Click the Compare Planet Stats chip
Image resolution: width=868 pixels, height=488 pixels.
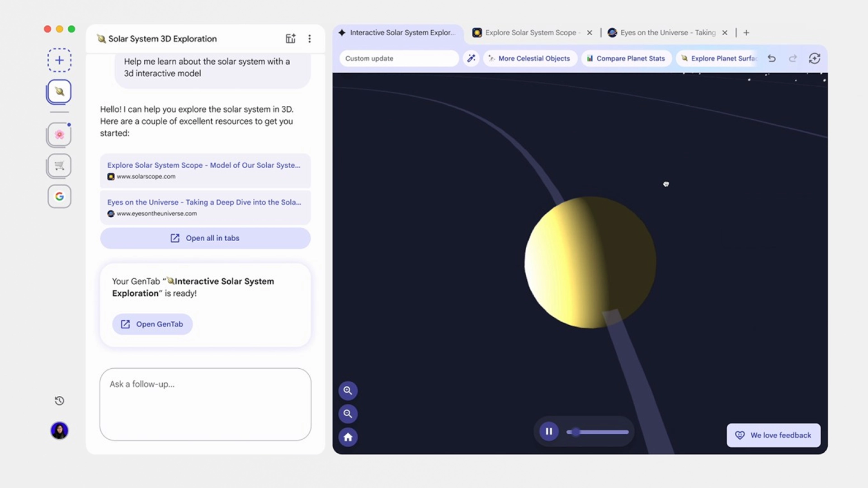[626, 58]
